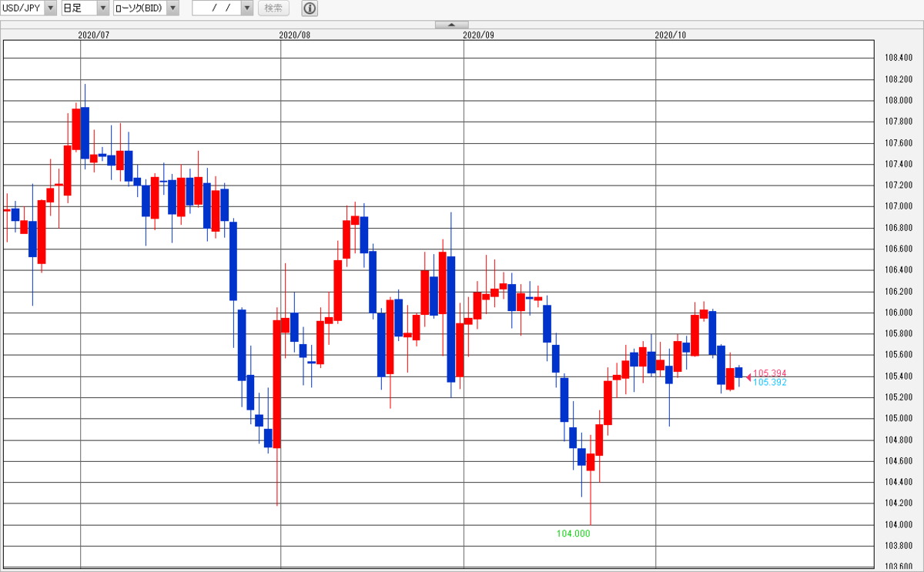Click the 2020/09 date axis label
Image resolution: width=924 pixels, height=572 pixels.
[478, 35]
